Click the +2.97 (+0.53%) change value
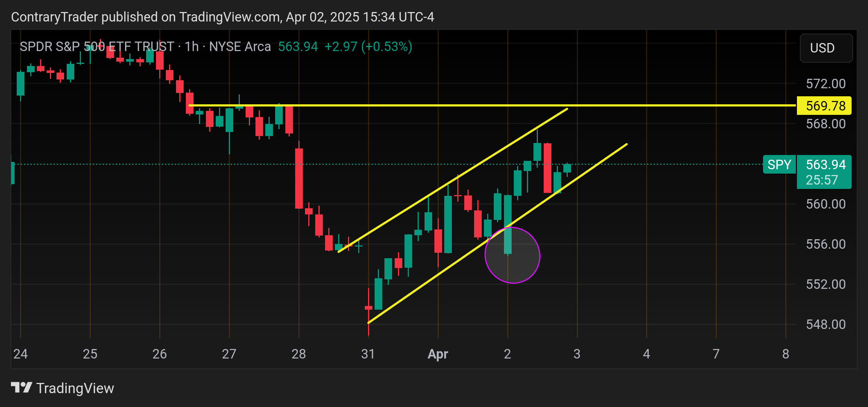868x407 pixels. click(x=368, y=47)
